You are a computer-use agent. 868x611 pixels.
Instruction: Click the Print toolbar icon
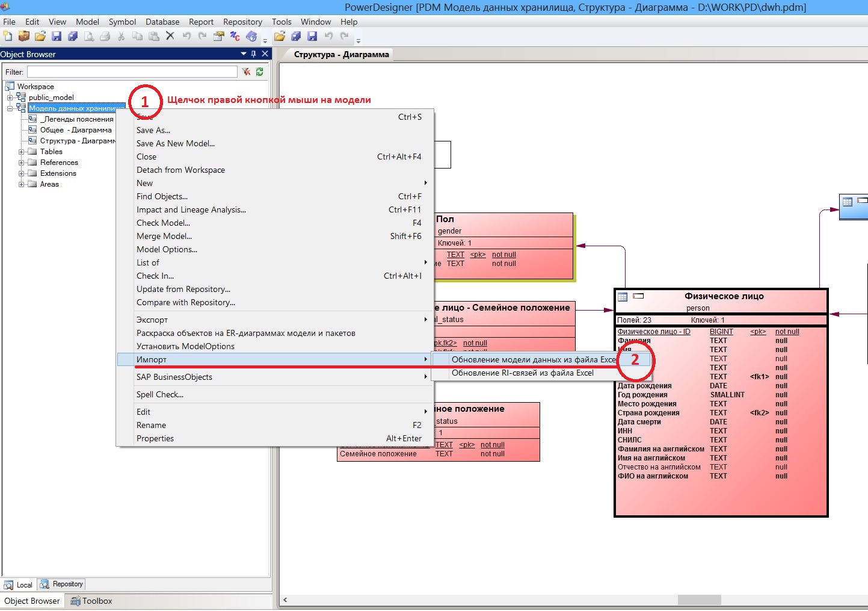tap(105, 36)
